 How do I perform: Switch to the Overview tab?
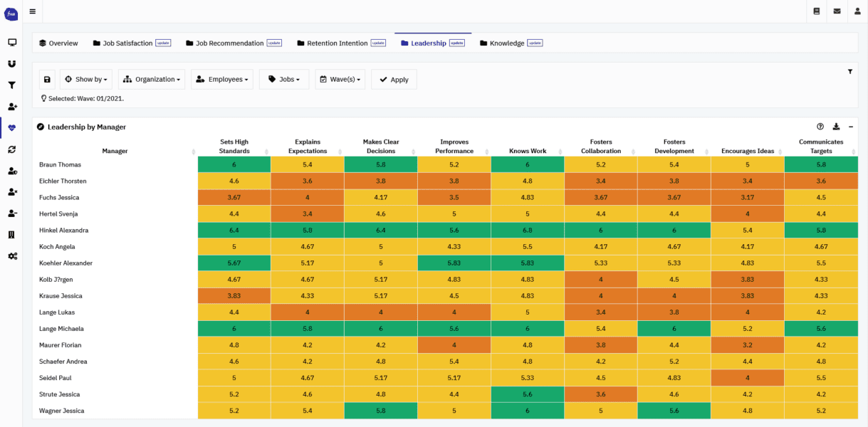point(58,43)
